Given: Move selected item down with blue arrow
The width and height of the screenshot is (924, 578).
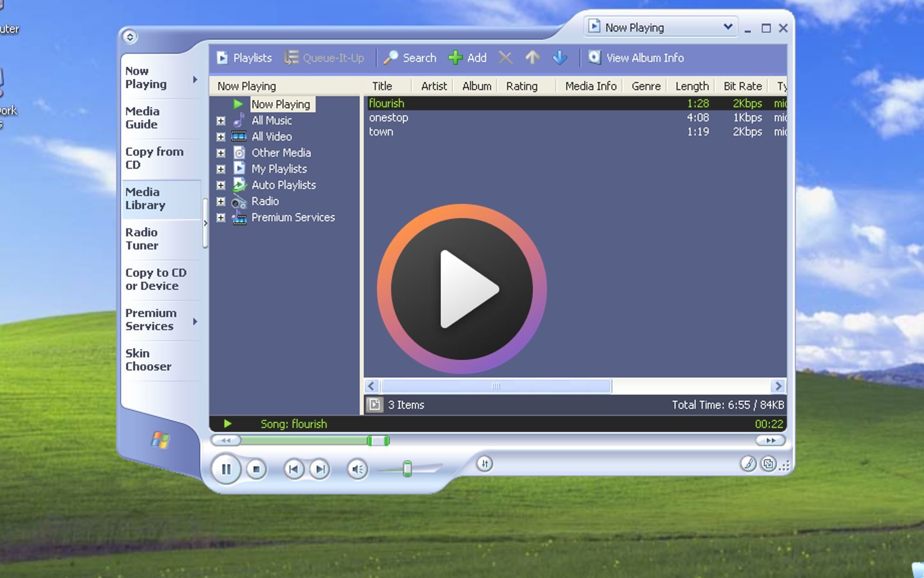Looking at the screenshot, I should 560,57.
